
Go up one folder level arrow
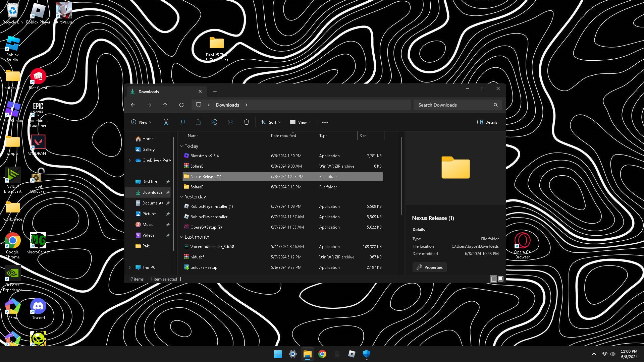pyautogui.click(x=165, y=105)
